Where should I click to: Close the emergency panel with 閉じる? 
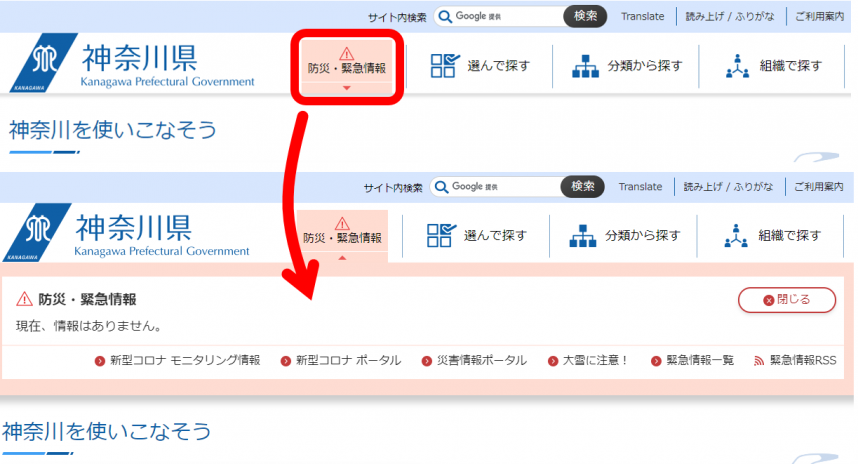787,300
